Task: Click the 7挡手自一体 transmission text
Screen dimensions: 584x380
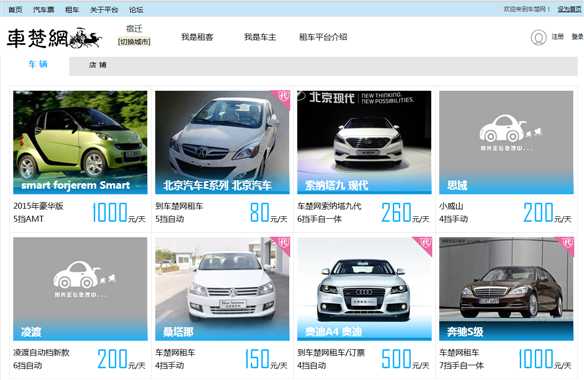Action: coord(461,365)
